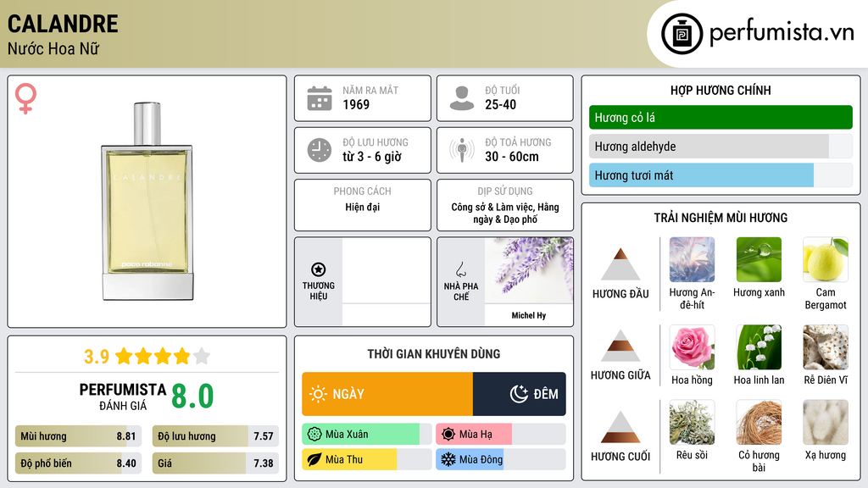Click the Hương giữa pyramid icon
Screen dimensions: 868x488
620,346
